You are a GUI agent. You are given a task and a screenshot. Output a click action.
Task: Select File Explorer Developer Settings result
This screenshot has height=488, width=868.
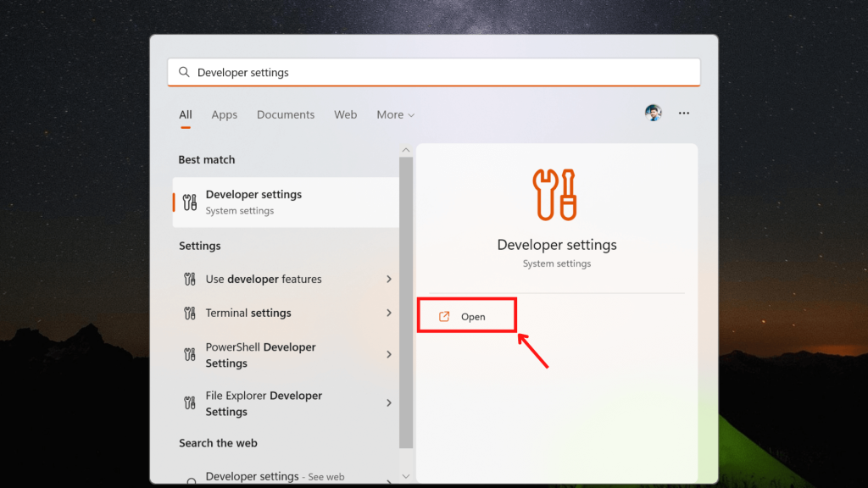point(286,403)
